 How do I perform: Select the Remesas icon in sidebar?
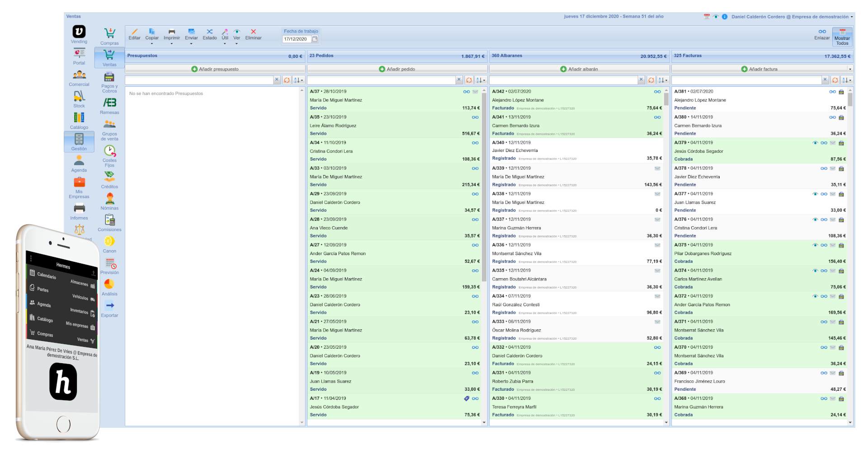tap(109, 103)
